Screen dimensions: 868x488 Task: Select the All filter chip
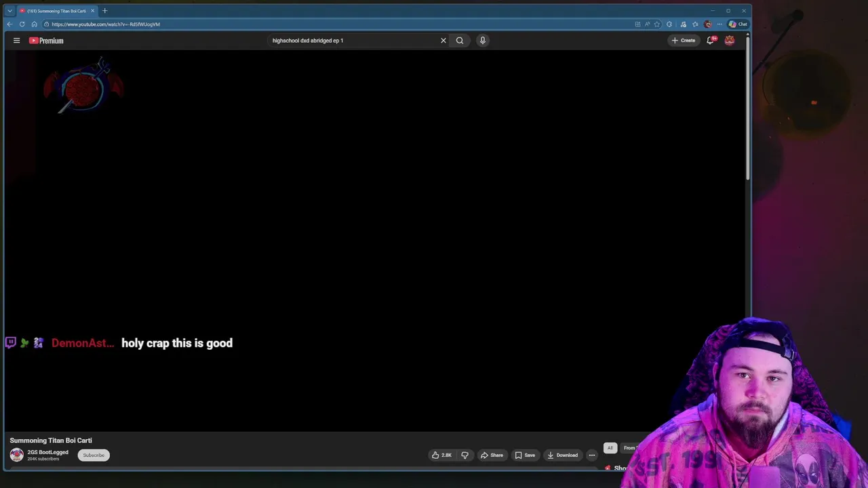pos(610,448)
